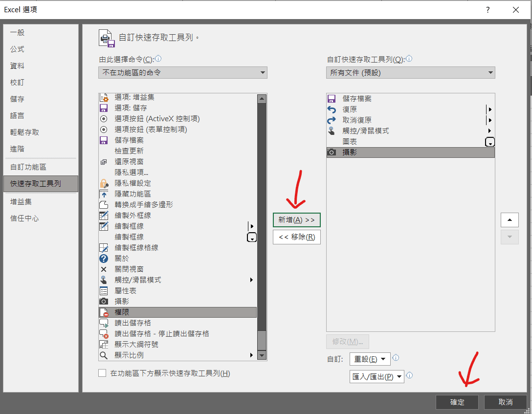Open the 一般 options category
532x414 pixels.
[x=17, y=33]
